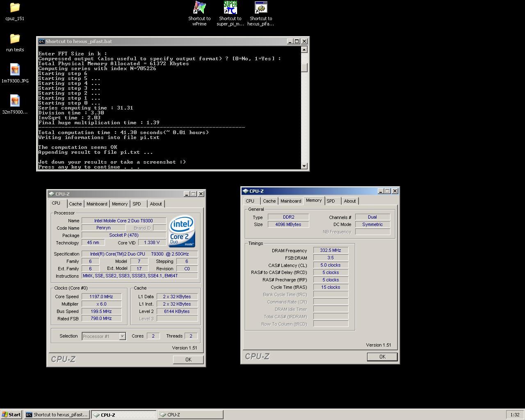Click the Multiplier value x 6.0
The width and height of the screenshot is (525, 420).
[101, 304]
